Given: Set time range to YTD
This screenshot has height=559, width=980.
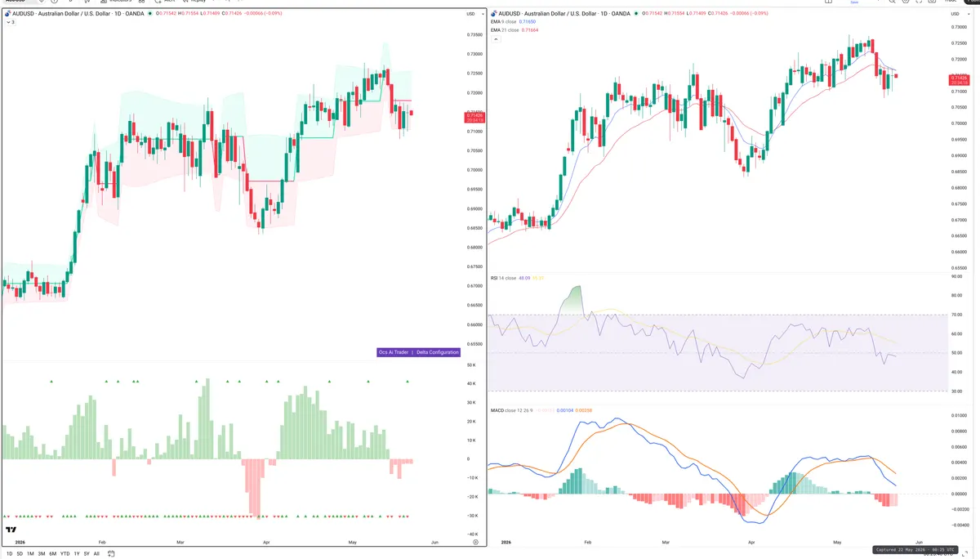Looking at the screenshot, I should point(65,553).
